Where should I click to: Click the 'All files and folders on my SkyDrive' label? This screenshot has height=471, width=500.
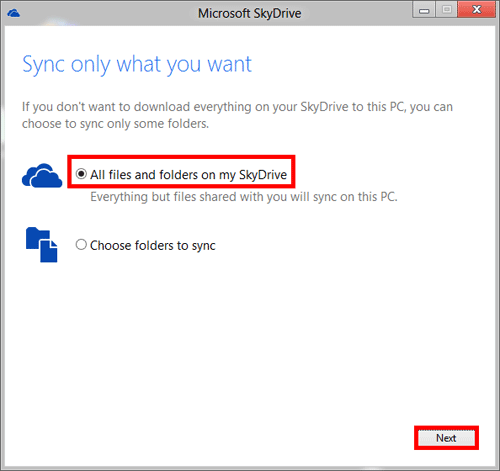click(x=188, y=175)
